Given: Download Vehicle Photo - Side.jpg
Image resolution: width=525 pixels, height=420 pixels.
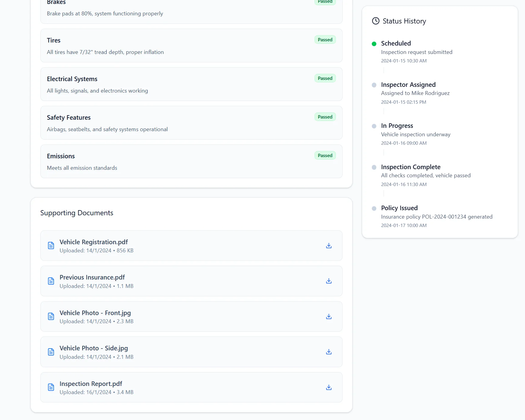Looking at the screenshot, I should (329, 352).
